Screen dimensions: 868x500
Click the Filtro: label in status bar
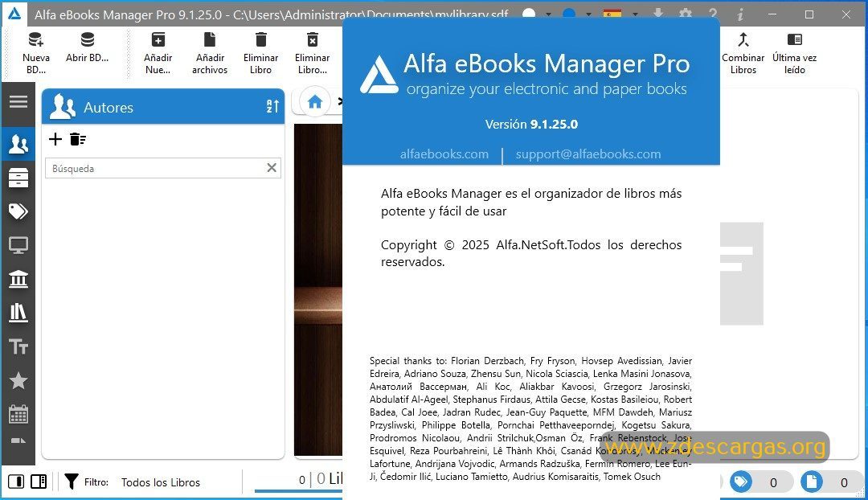tap(96, 482)
